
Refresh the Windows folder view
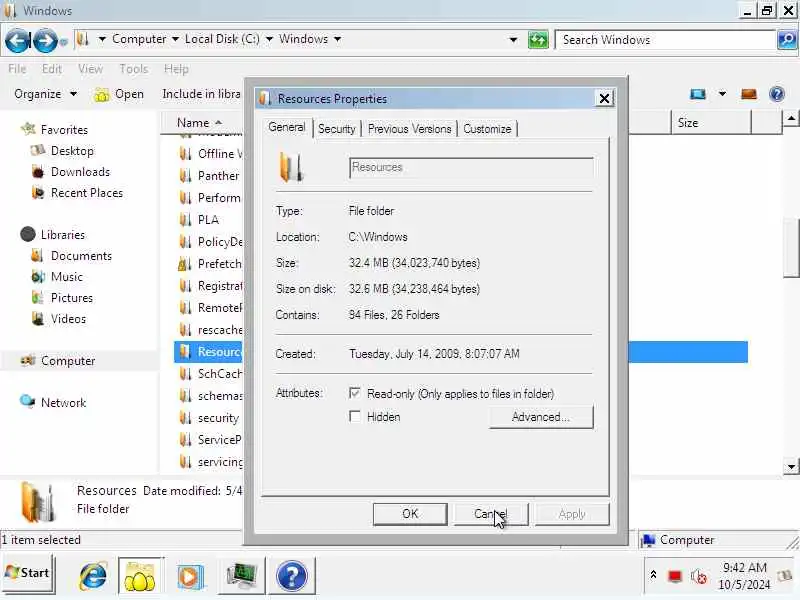538,40
